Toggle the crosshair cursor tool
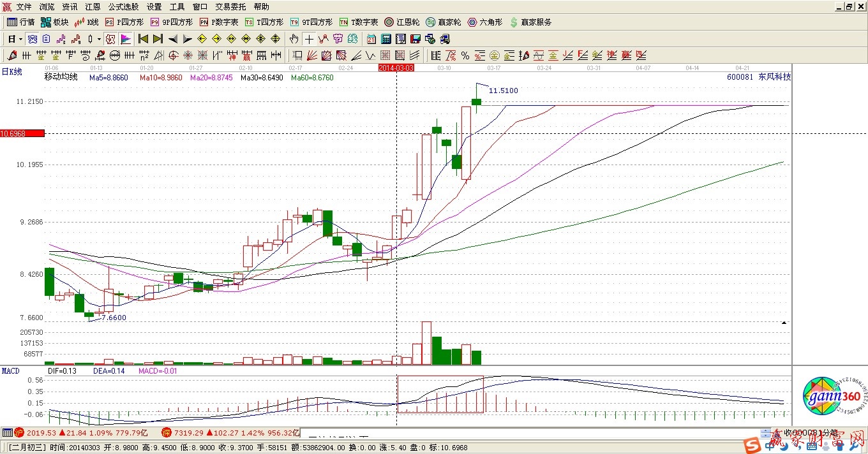 pyautogui.click(x=309, y=39)
